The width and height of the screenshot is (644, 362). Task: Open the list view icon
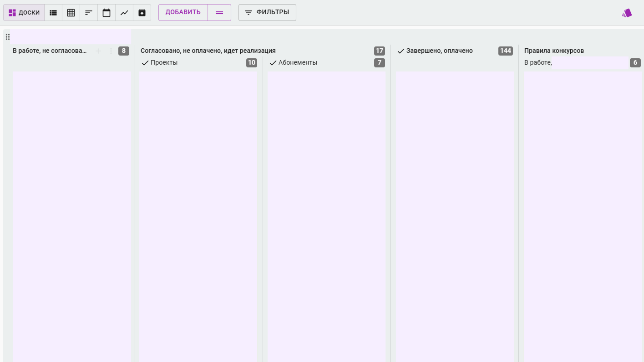point(53,13)
